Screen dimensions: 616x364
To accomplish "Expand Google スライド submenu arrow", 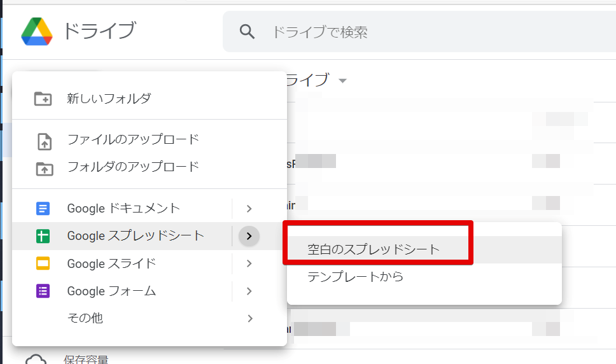I will (249, 263).
